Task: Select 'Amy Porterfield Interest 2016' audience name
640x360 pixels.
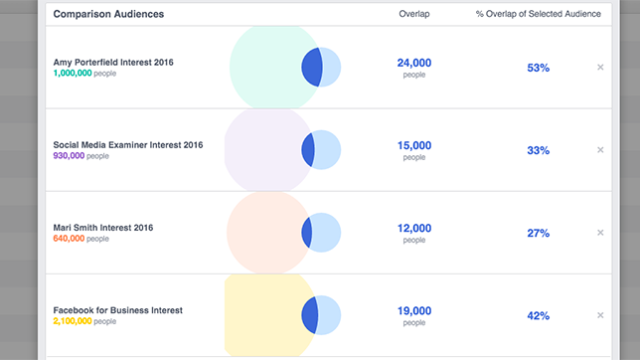Action: pos(113,62)
